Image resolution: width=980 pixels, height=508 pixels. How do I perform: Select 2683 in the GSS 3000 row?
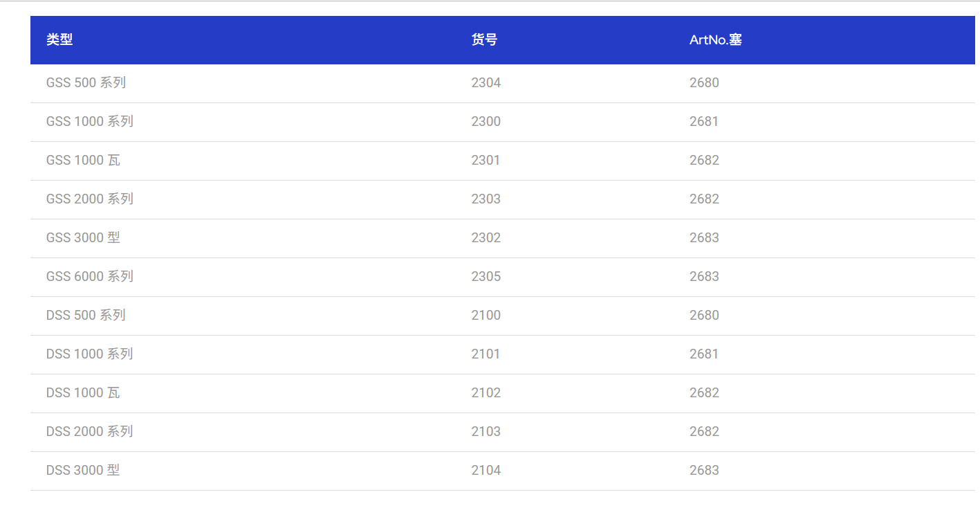pyautogui.click(x=704, y=238)
